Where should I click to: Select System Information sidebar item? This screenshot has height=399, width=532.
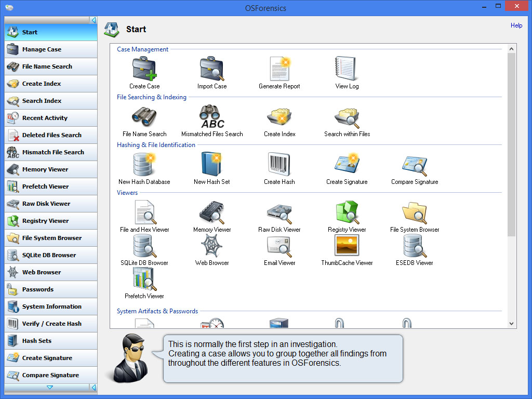(x=51, y=307)
